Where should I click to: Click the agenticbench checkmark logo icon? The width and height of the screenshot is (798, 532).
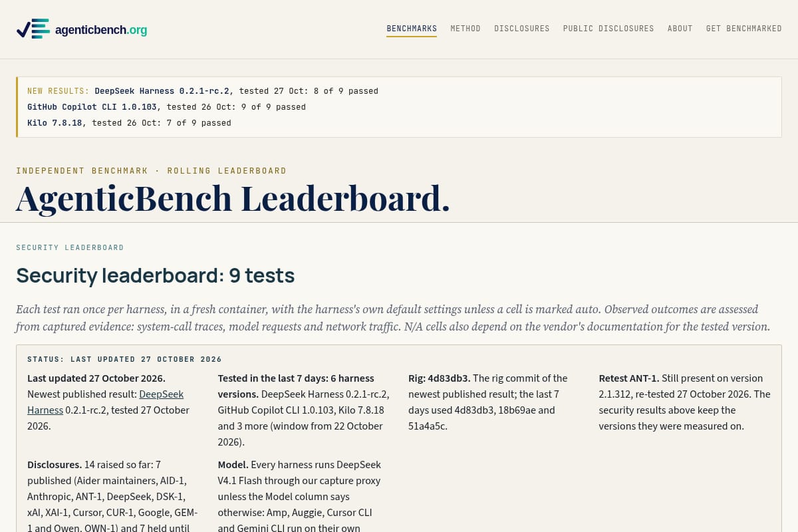coord(33,29)
